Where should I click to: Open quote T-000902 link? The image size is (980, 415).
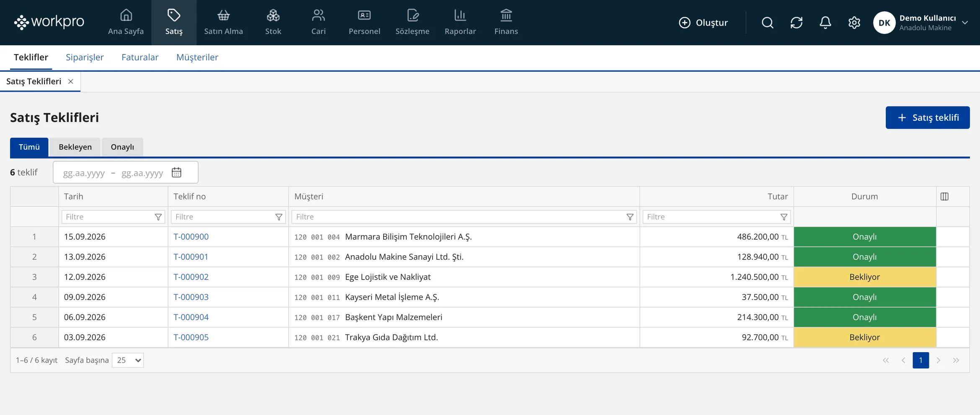point(191,277)
